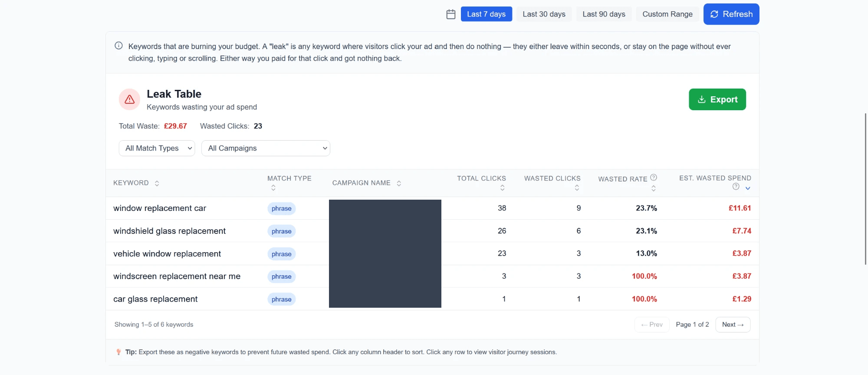Image resolution: width=868 pixels, height=375 pixels.
Task: Click phrase badge for window replacement car
Action: tap(282, 208)
